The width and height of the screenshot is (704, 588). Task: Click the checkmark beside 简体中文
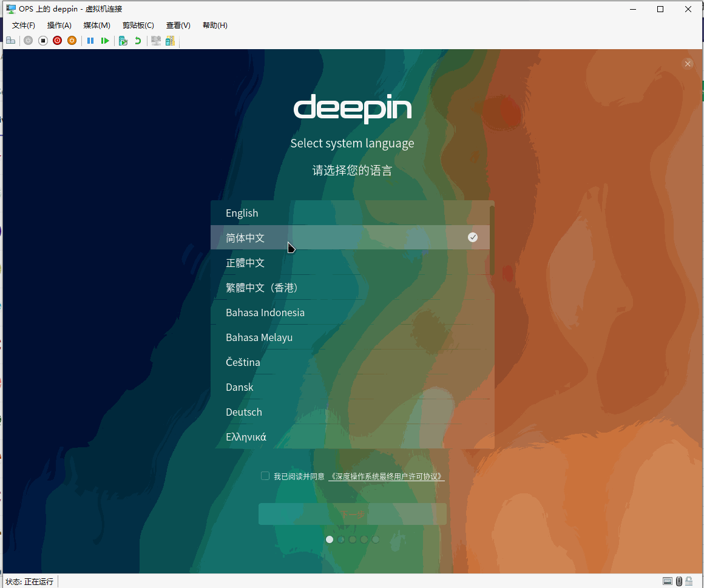click(473, 237)
